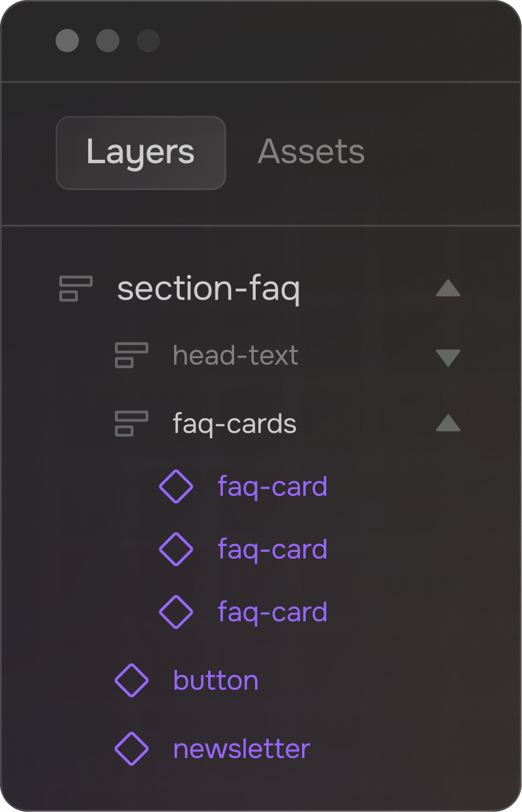Image resolution: width=522 pixels, height=812 pixels.
Task: Click the second faq-card component diamond icon
Action: click(x=176, y=549)
